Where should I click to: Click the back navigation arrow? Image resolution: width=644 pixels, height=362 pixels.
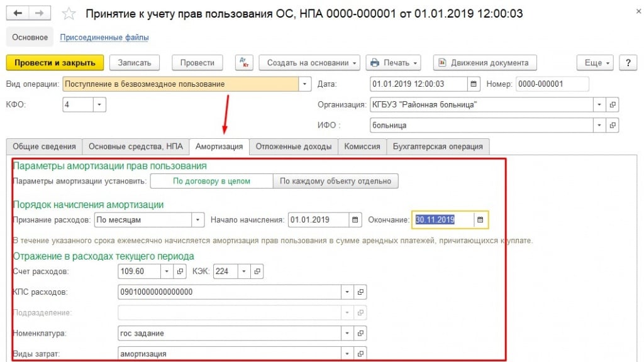pos(18,13)
